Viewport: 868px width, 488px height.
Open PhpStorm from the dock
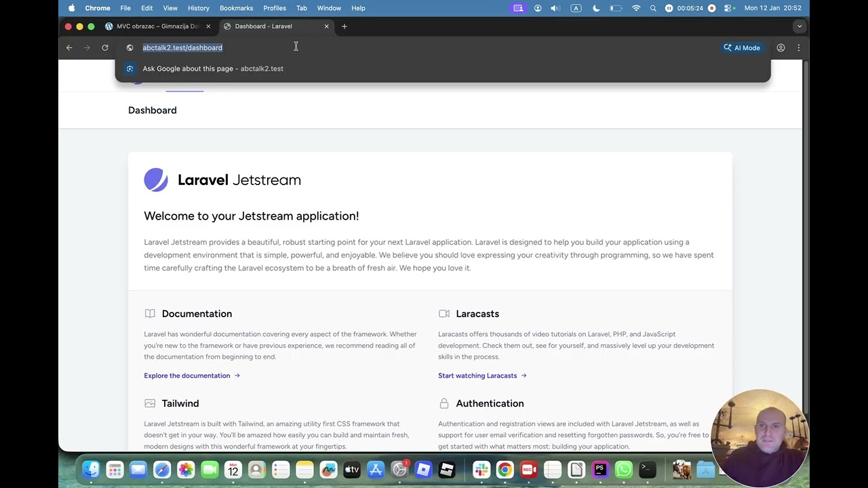tap(600, 469)
